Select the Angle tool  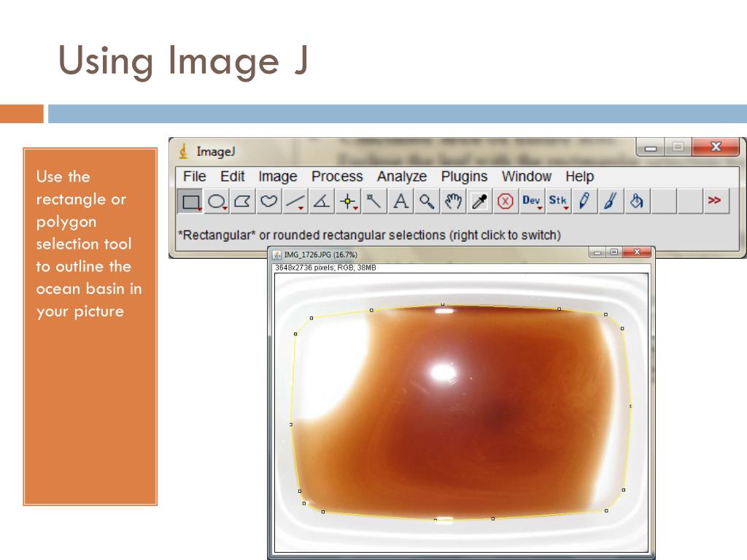click(322, 201)
